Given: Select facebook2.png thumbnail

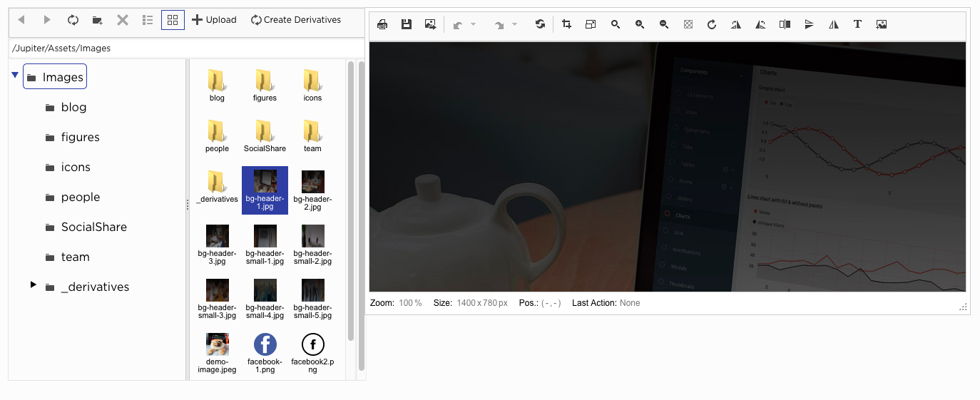Looking at the screenshot, I should 312,354.
